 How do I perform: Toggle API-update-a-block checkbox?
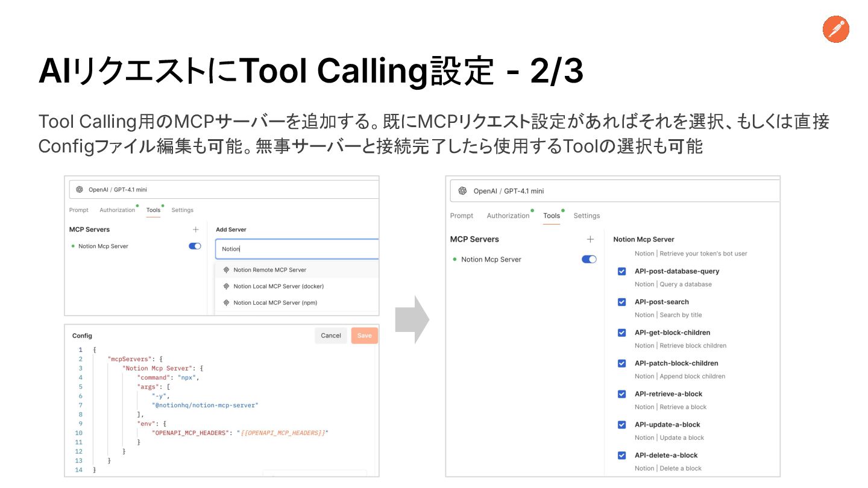(x=621, y=425)
